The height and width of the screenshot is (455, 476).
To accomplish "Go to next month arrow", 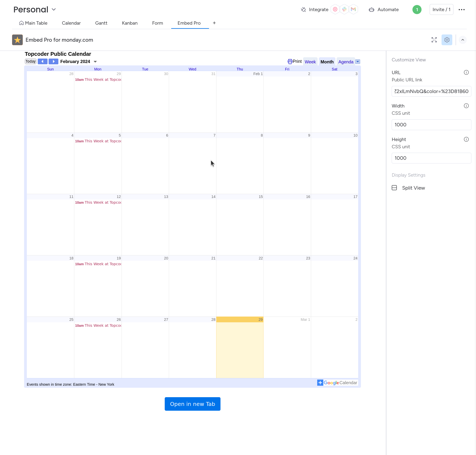I will click(53, 61).
